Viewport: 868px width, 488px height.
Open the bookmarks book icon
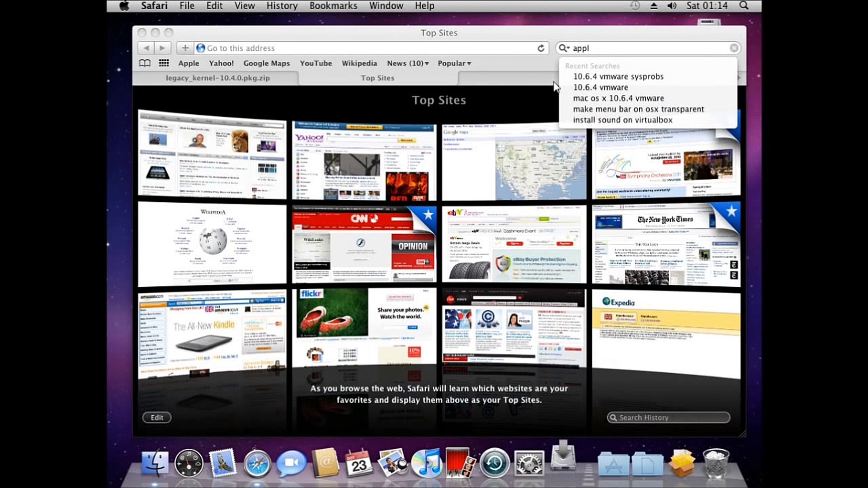pos(145,63)
